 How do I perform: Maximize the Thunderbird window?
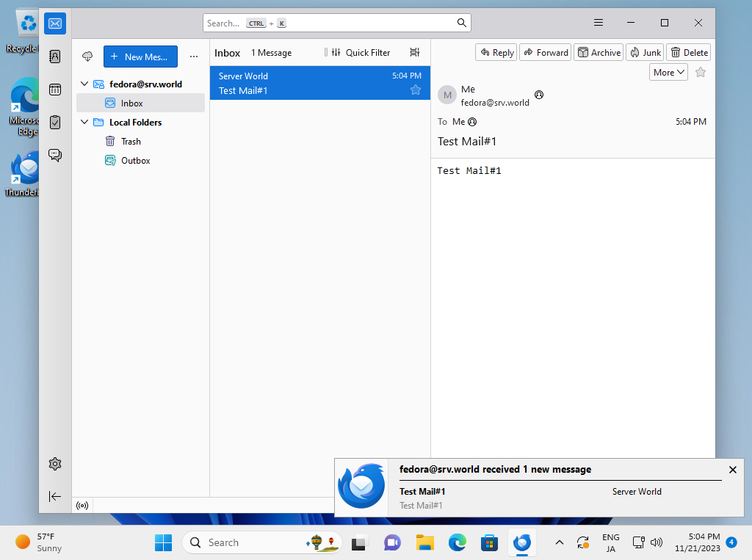click(664, 23)
